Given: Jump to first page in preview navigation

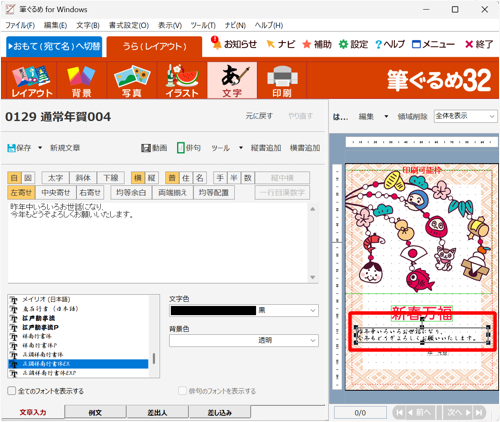Looking at the screenshot, I should click(x=399, y=413).
